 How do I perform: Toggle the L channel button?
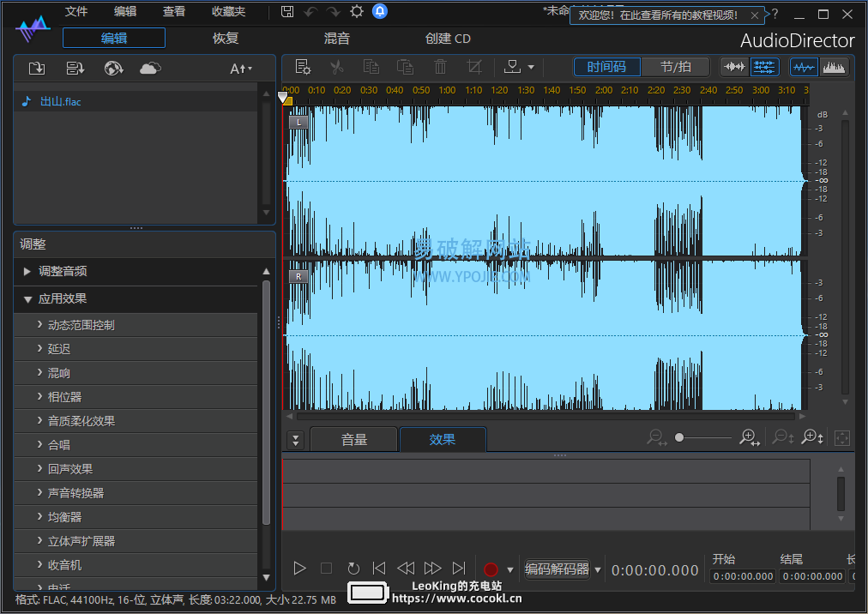[298, 123]
